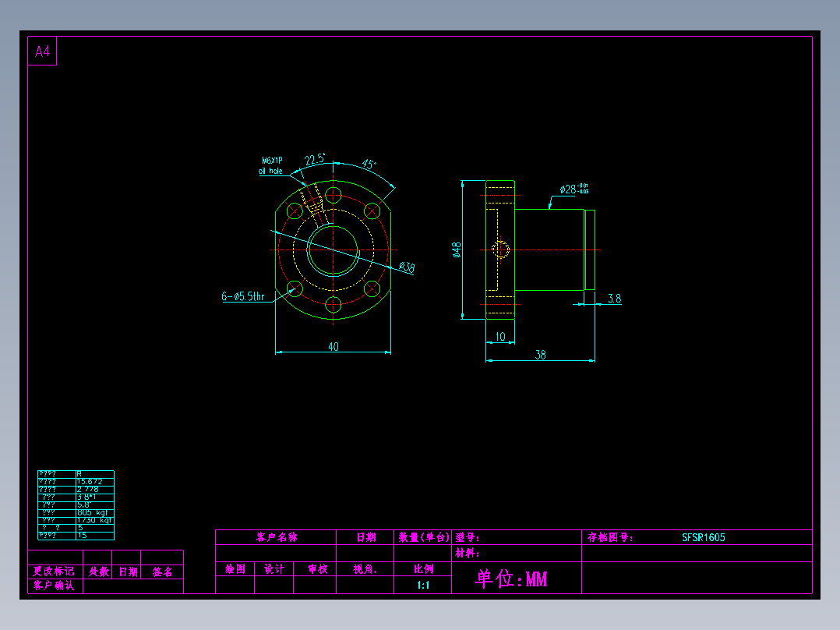Click the "更改标记" title block cell
The height and width of the screenshot is (630, 840).
tap(54, 572)
